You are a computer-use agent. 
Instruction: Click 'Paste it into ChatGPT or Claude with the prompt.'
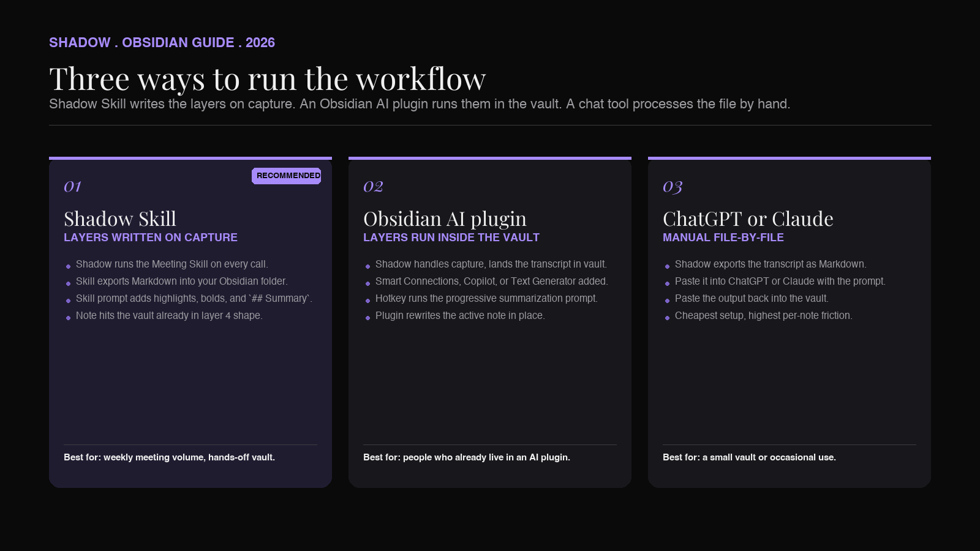[x=780, y=282]
